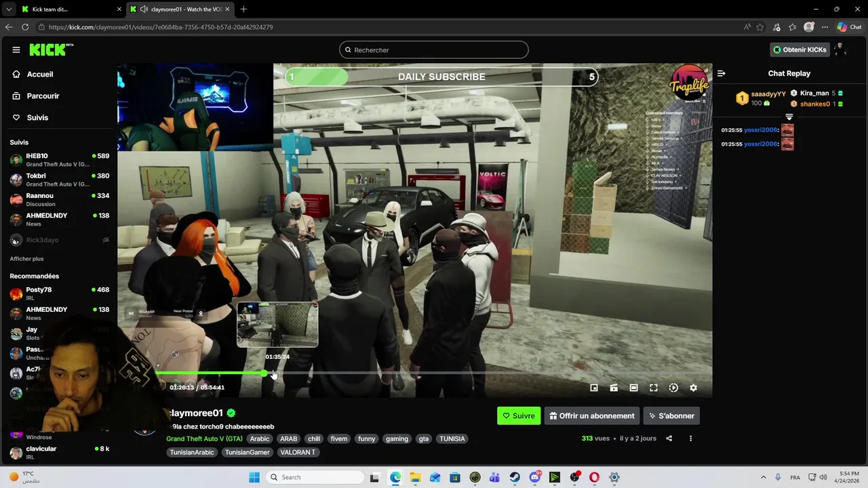Open the clavicular recommended channel
The image size is (868, 488).
coord(59,453)
